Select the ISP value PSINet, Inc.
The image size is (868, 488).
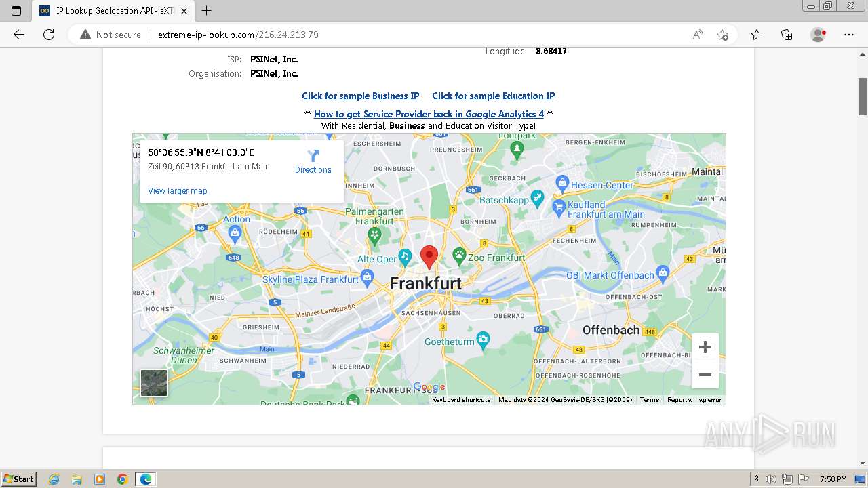[x=274, y=59]
